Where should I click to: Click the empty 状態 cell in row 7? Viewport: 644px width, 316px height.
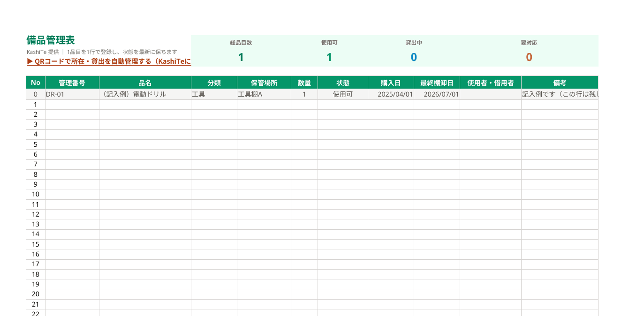coord(343,164)
